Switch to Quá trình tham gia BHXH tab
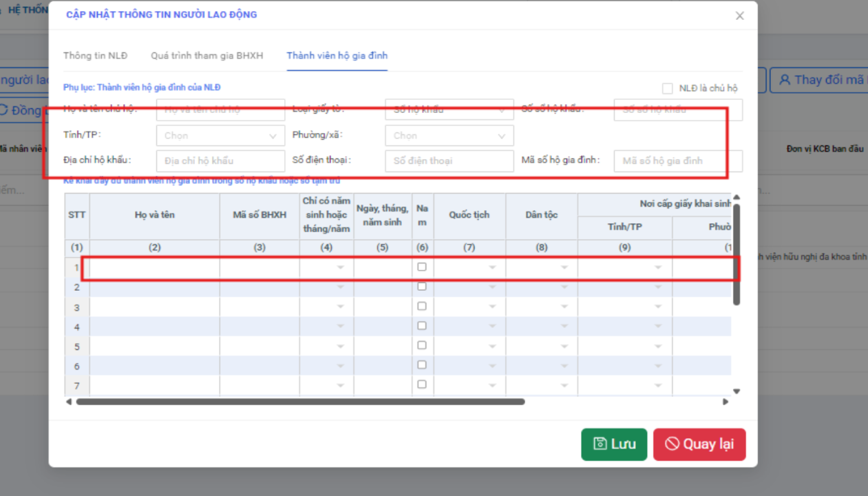This screenshot has width=868, height=496. (207, 56)
